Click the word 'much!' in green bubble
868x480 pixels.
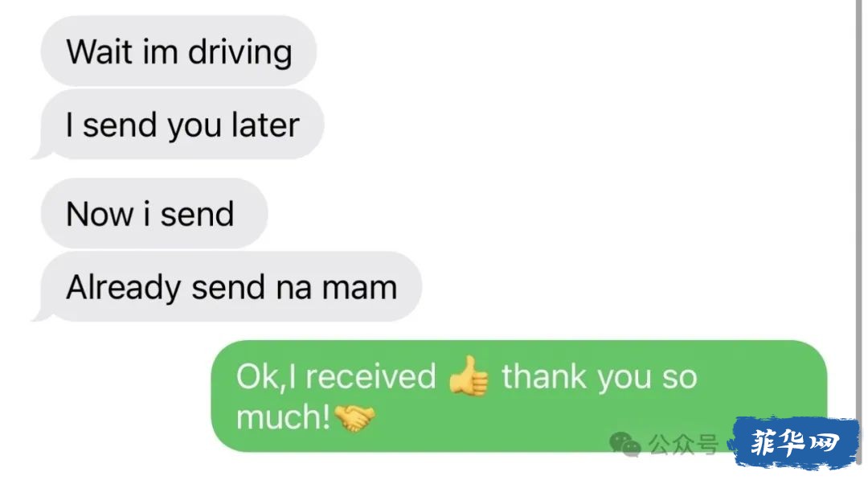[x=283, y=417]
